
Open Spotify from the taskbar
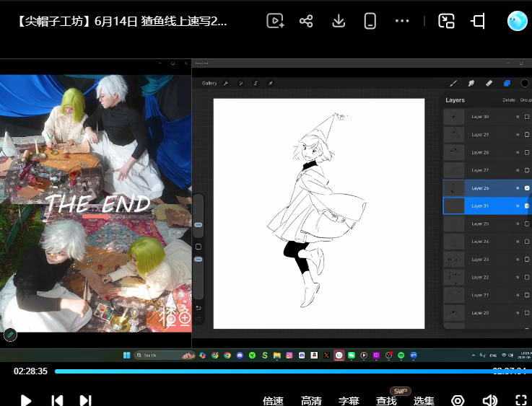[401, 356]
